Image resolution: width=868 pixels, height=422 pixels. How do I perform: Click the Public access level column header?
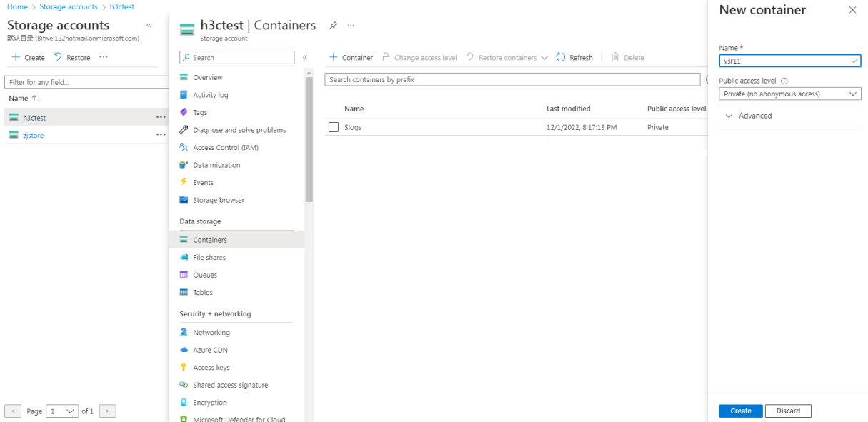(x=677, y=109)
